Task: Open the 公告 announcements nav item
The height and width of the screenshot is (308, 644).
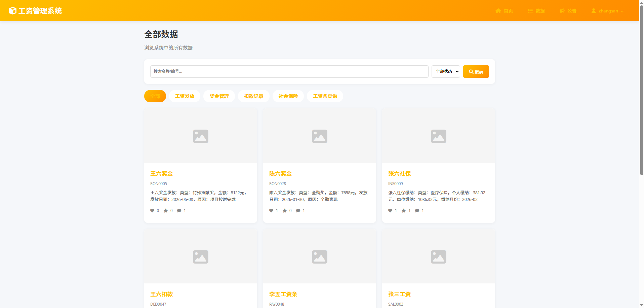Action: [x=568, y=11]
